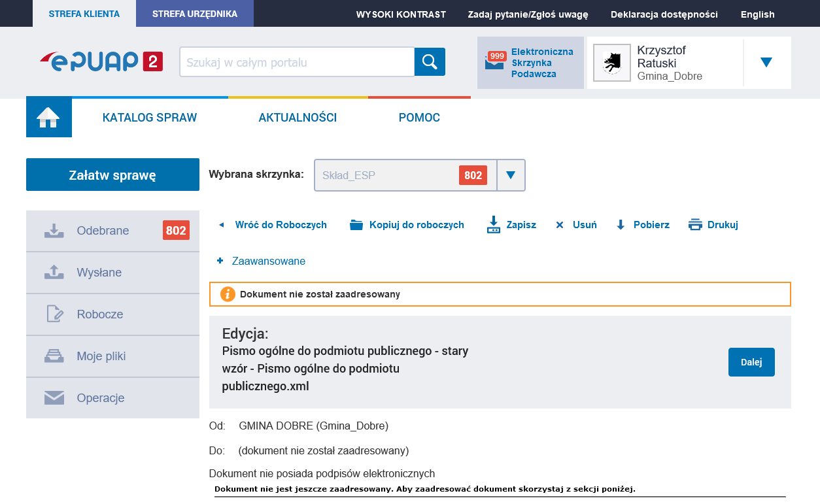Viewport: 820px width, 504px height.
Task: Click the Załatw sprawę button
Action: point(112,175)
